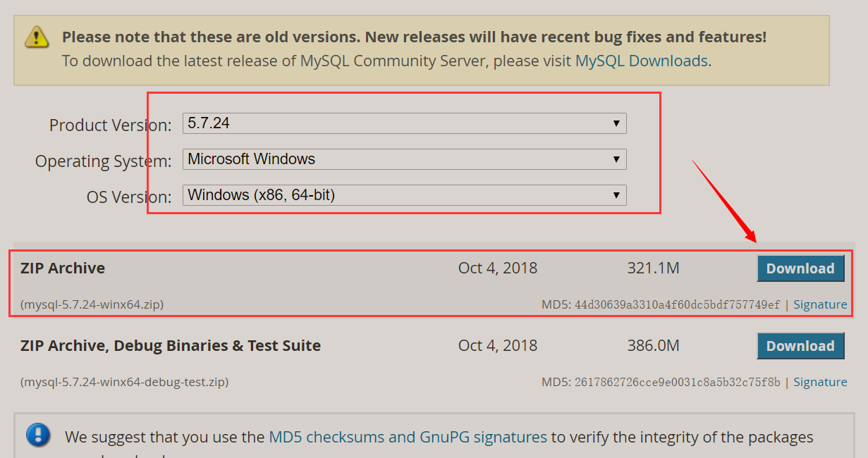Click Oct 4, 2018 date of Debug Binaries row
The width and height of the screenshot is (868, 458).
[x=498, y=346]
